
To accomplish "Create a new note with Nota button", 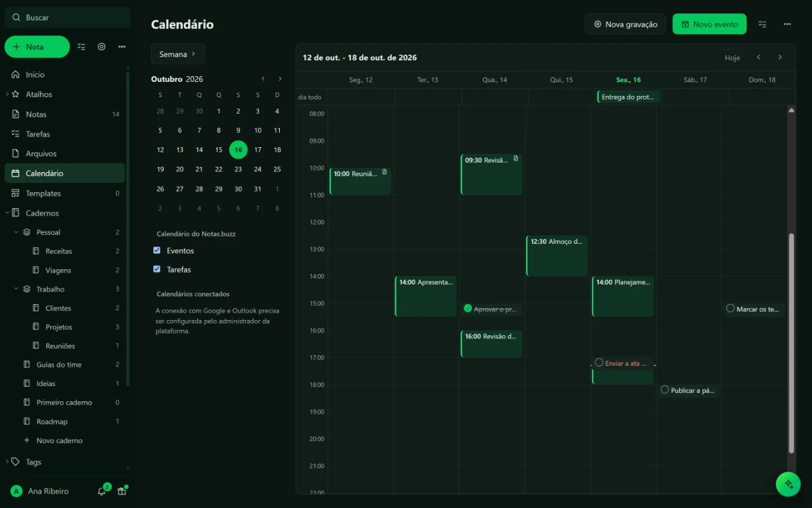I will 37,47.
